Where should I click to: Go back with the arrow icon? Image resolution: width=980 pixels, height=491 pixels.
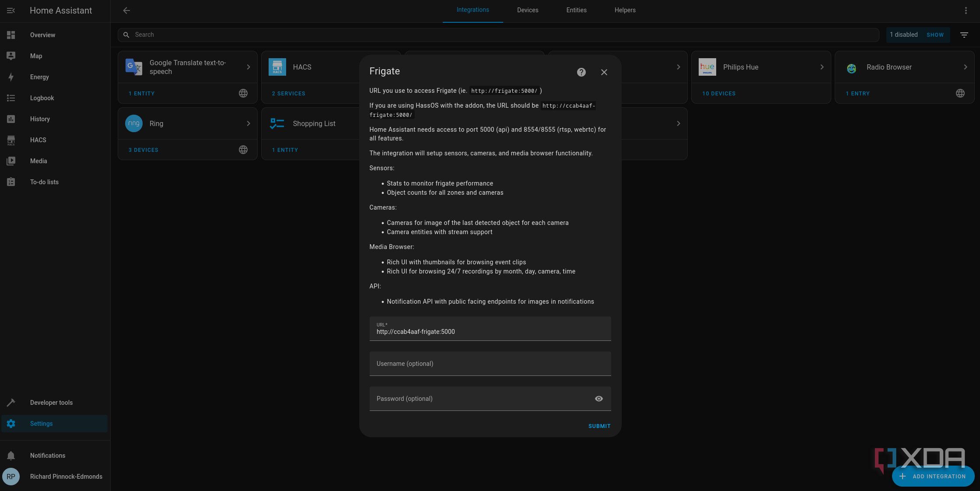tap(126, 11)
